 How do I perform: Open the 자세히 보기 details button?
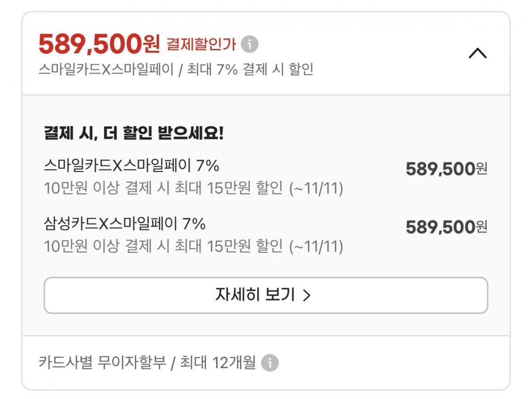tap(266, 295)
